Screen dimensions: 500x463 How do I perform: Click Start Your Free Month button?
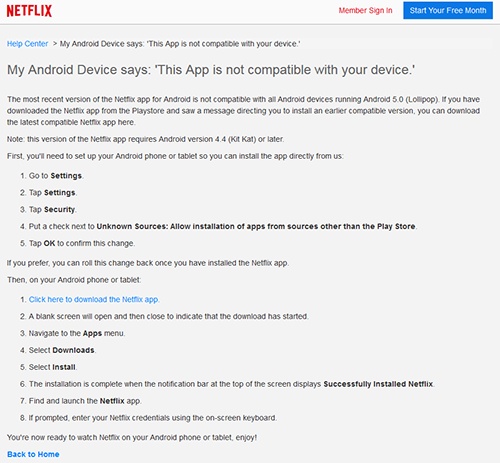click(448, 10)
